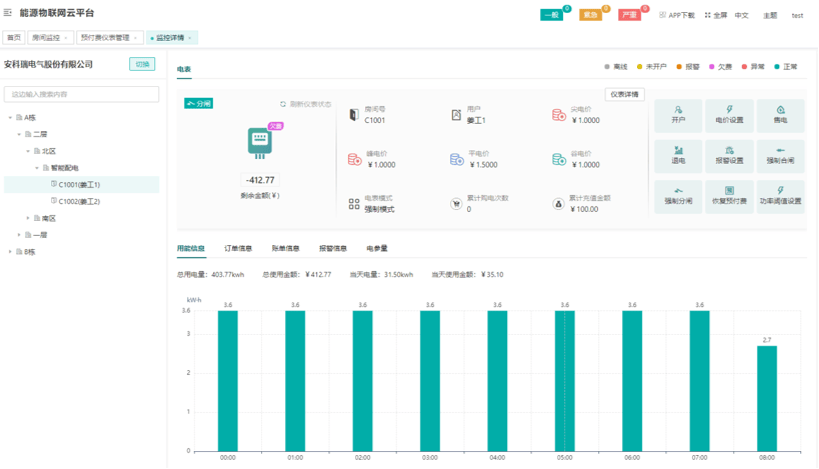Click the 切换 switch company button
The height and width of the screenshot is (469, 819).
pos(142,64)
